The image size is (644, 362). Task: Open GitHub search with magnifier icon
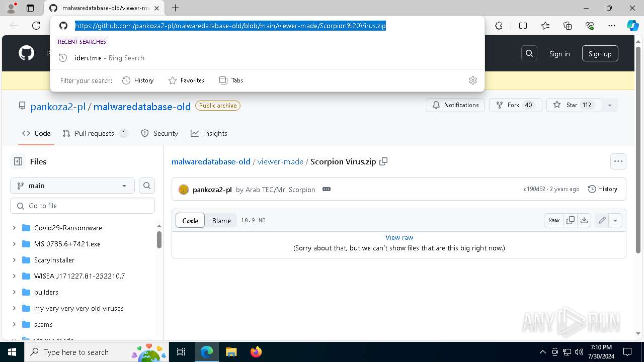[529, 53]
